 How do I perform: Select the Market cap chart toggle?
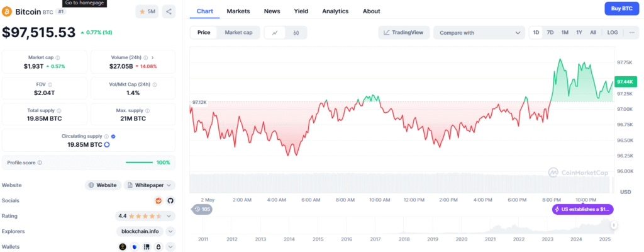click(x=238, y=33)
